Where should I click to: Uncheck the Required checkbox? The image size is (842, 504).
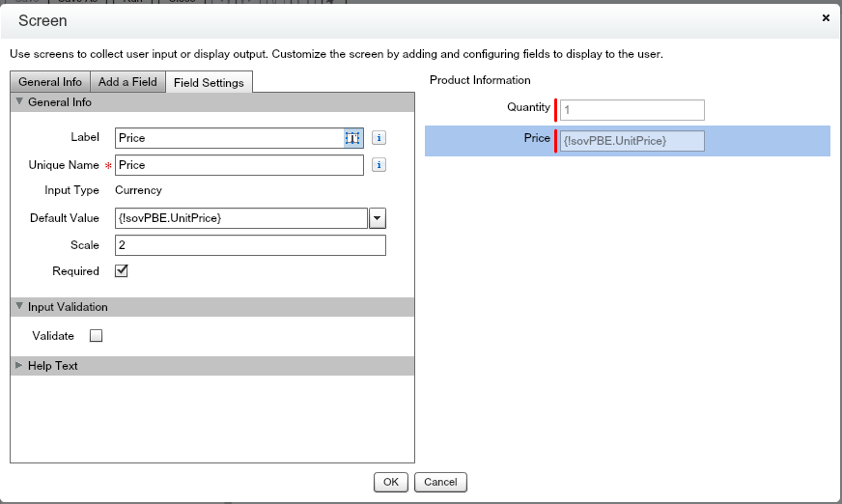coord(122,271)
